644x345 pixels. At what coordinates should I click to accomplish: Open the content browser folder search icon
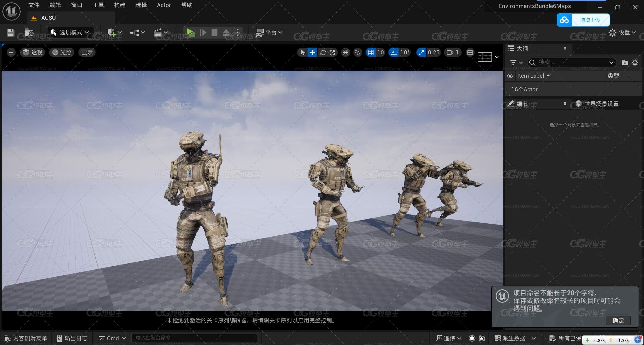(29, 32)
